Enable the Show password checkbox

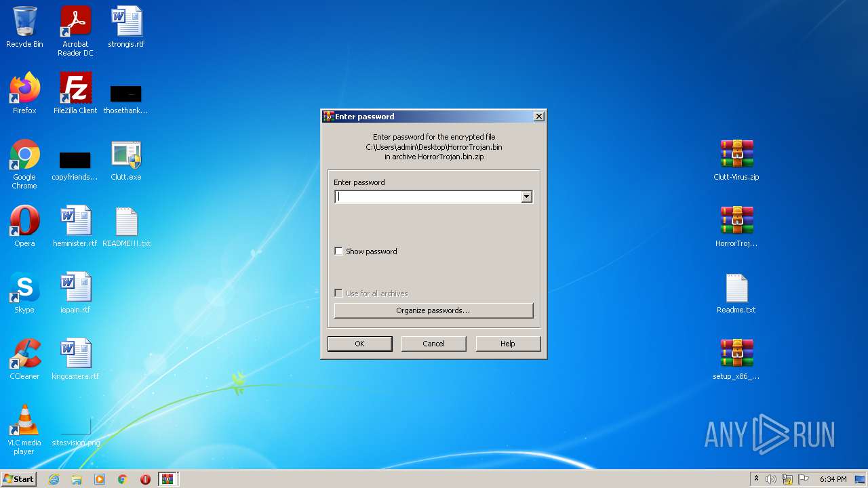tap(339, 251)
